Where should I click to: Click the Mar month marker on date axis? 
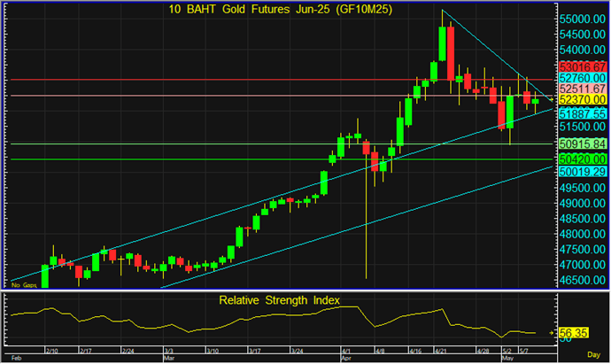pos(167,359)
